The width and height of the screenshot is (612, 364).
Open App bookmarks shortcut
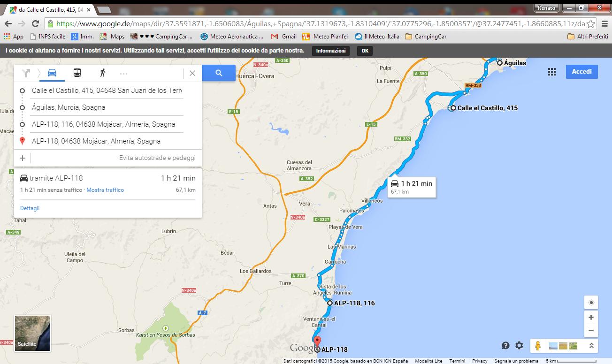point(13,36)
